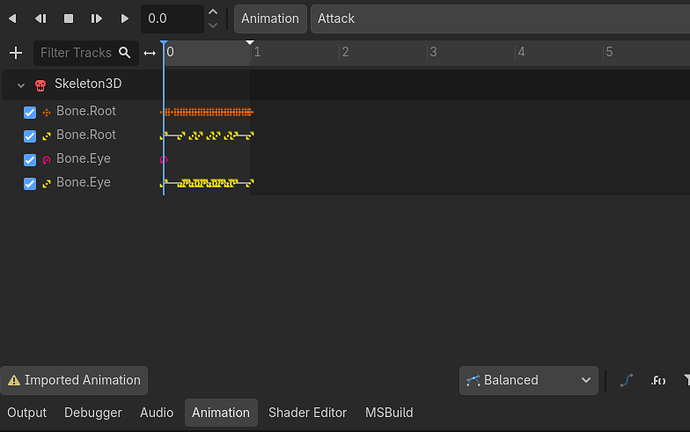Stop animation playback

tap(68, 18)
